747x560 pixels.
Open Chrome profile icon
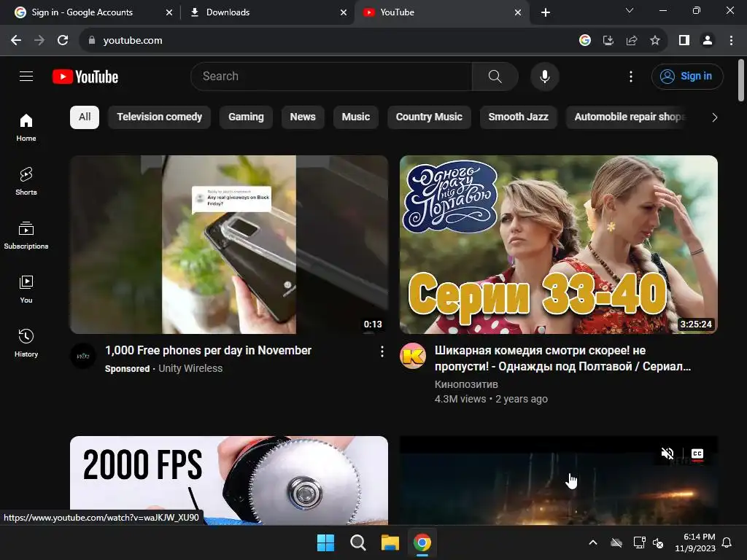(x=708, y=41)
